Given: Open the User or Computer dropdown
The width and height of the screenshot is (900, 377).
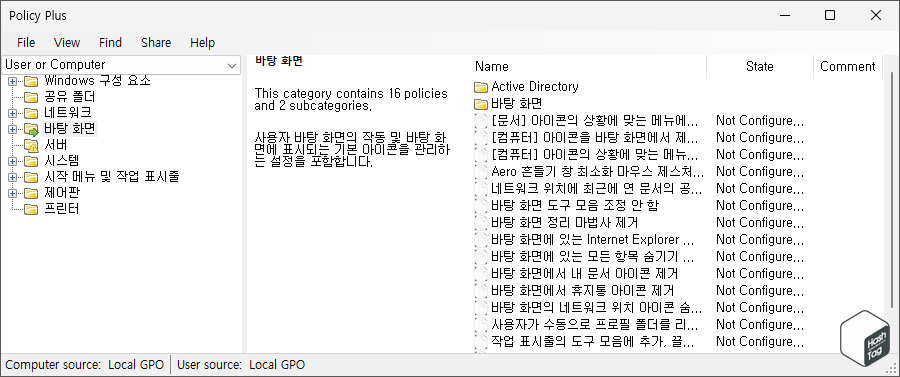Looking at the screenshot, I should coord(121,65).
